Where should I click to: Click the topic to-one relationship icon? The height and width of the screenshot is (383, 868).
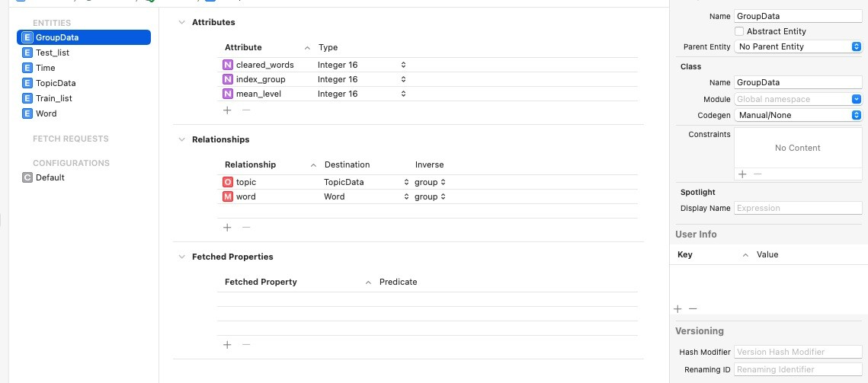[228, 182]
